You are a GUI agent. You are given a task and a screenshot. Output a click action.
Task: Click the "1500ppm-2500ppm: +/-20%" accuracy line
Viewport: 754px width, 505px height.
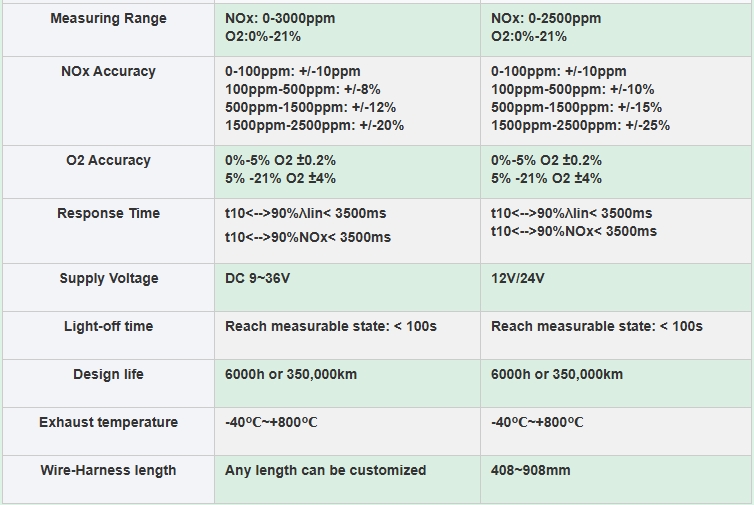315,126
